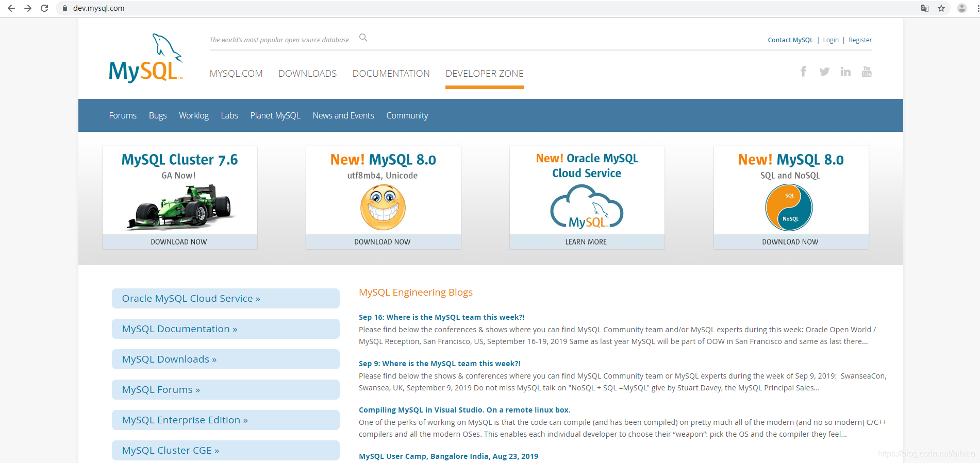Click the MySQL Engineering Blogs heading
The width and height of the screenshot is (980, 463).
tap(416, 293)
